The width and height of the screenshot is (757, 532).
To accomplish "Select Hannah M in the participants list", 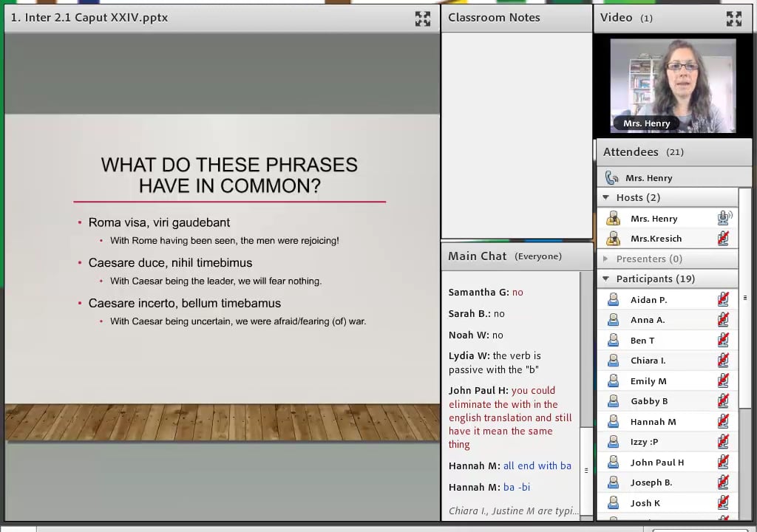I will (668, 421).
